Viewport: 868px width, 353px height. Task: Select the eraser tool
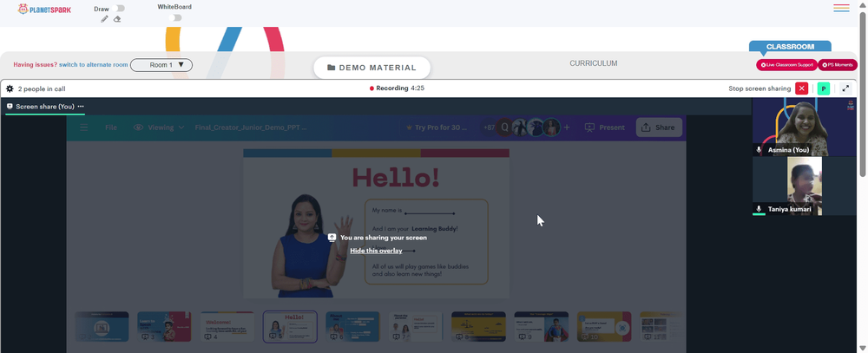click(x=117, y=19)
